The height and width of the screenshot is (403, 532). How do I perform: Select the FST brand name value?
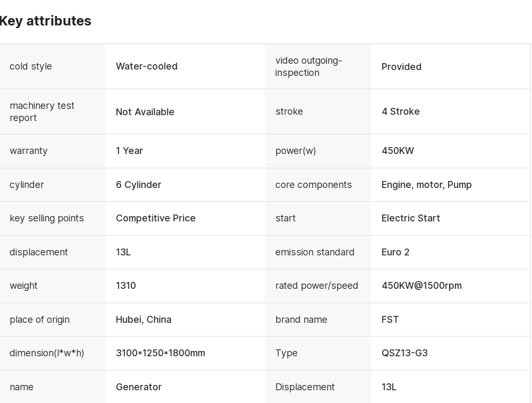click(x=390, y=320)
